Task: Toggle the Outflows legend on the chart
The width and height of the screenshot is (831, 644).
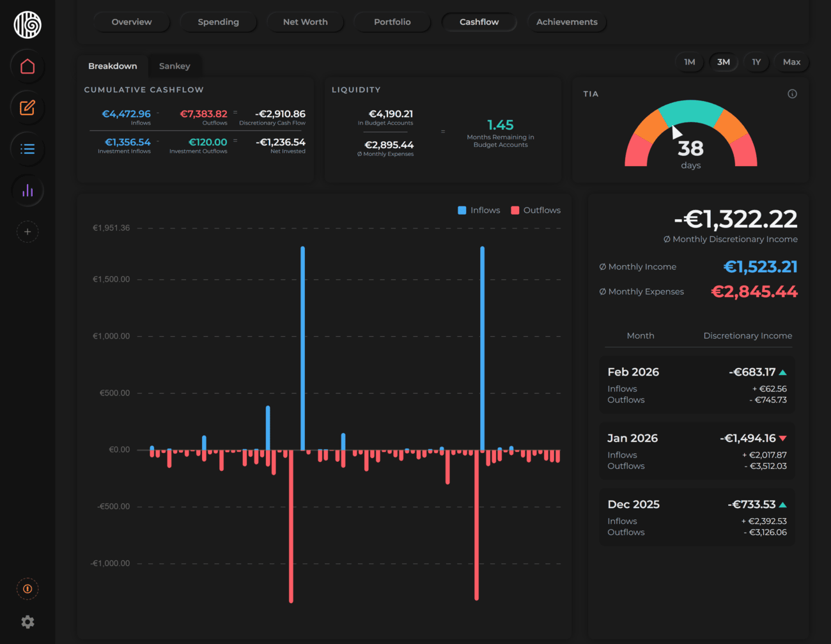Action: click(x=536, y=210)
